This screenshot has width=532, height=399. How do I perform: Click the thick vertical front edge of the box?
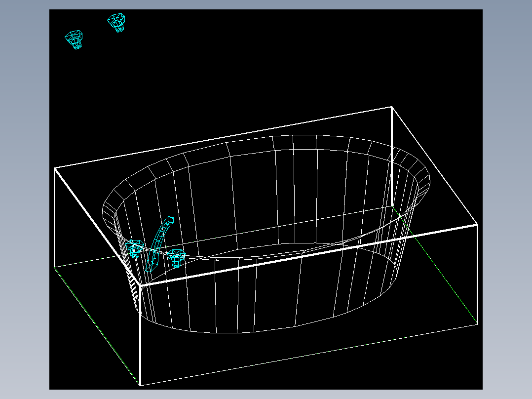pyautogui.click(x=140, y=335)
